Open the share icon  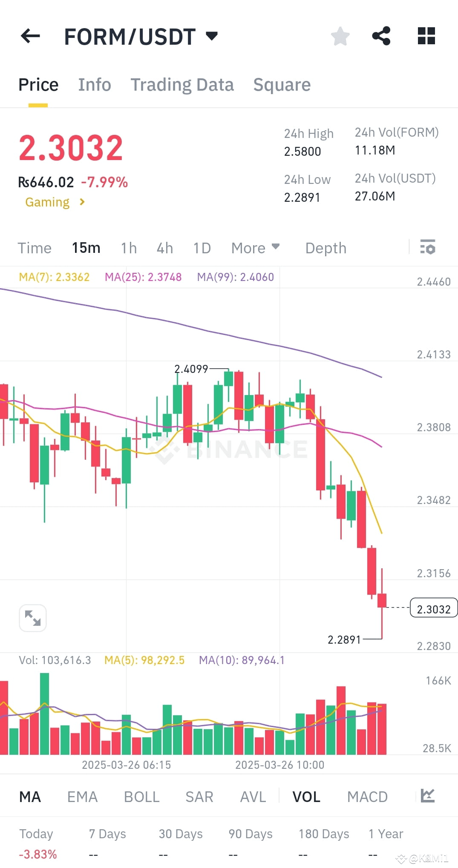point(381,36)
